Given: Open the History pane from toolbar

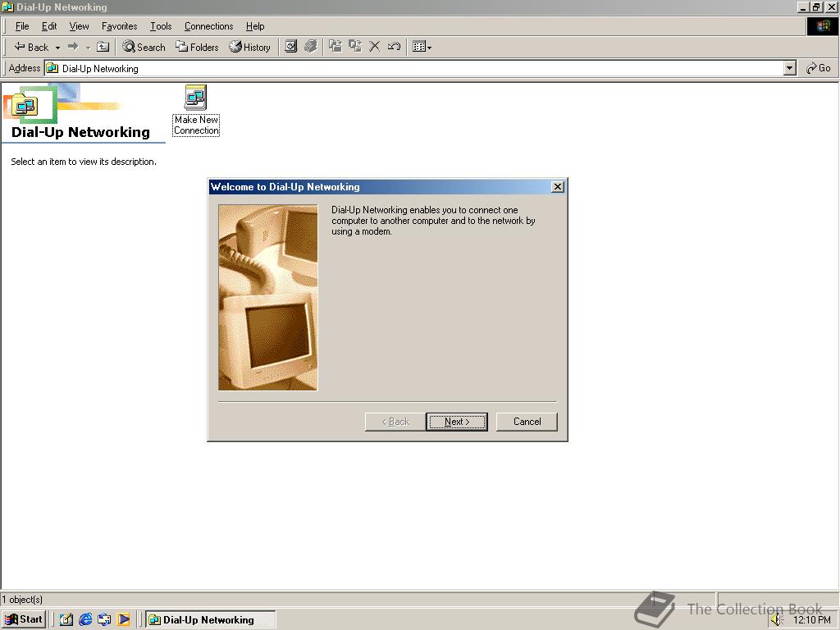Looking at the screenshot, I should (249, 47).
